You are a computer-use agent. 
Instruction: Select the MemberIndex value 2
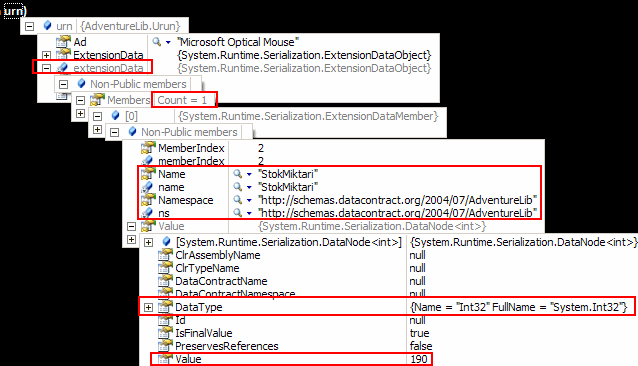tap(261, 148)
